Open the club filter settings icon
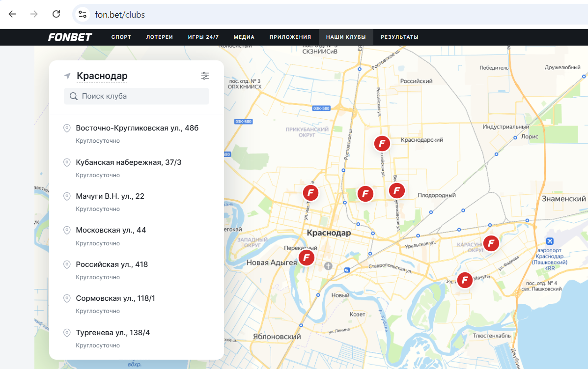This screenshot has width=588, height=369. pos(205,76)
